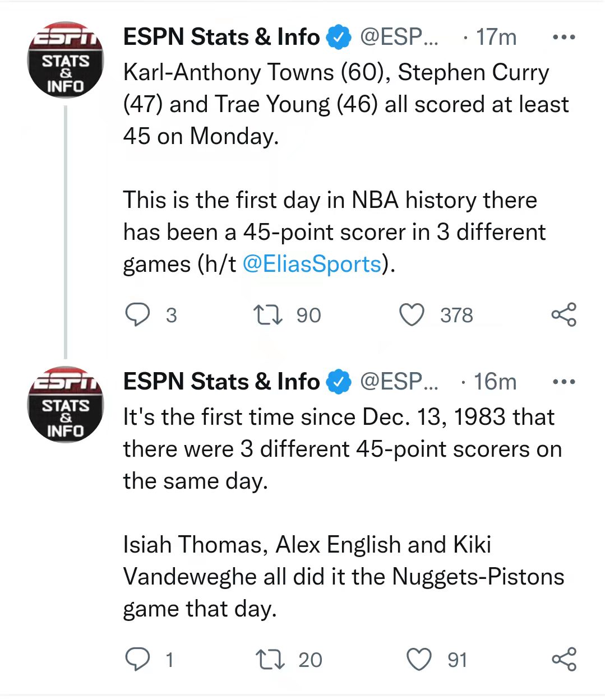Click the verified badge on the first tweet
This screenshot has height=700, width=605.
click(339, 38)
